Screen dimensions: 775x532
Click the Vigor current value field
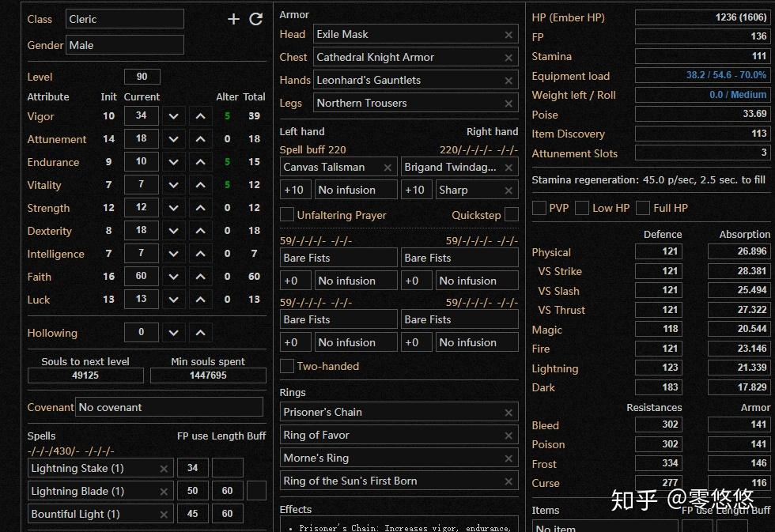[x=142, y=115]
